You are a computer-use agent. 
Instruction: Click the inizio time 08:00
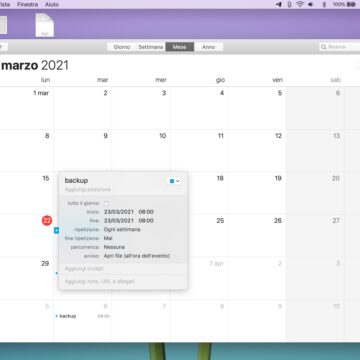(x=146, y=212)
